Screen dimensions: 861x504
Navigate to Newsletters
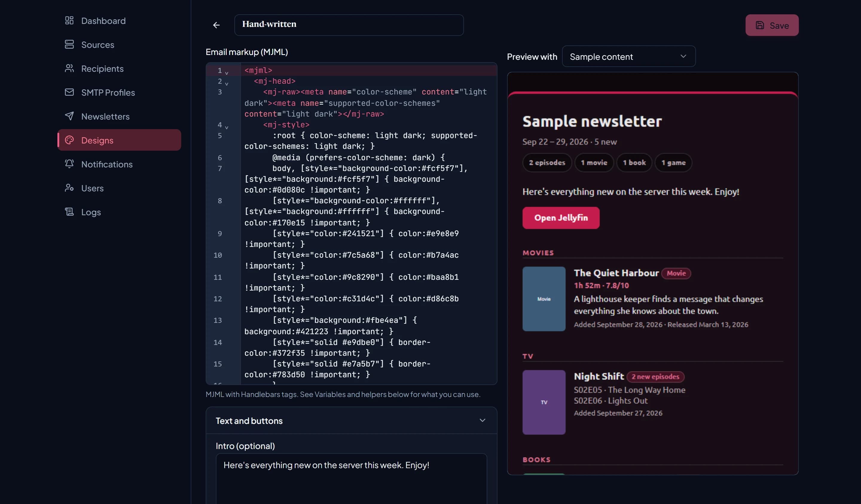pyautogui.click(x=119, y=116)
